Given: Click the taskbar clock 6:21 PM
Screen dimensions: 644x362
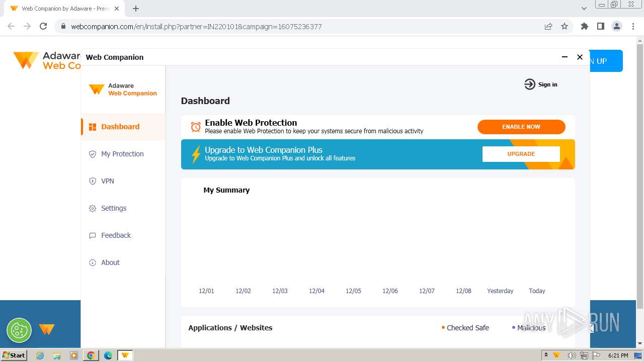Looking at the screenshot, I should (x=618, y=355).
